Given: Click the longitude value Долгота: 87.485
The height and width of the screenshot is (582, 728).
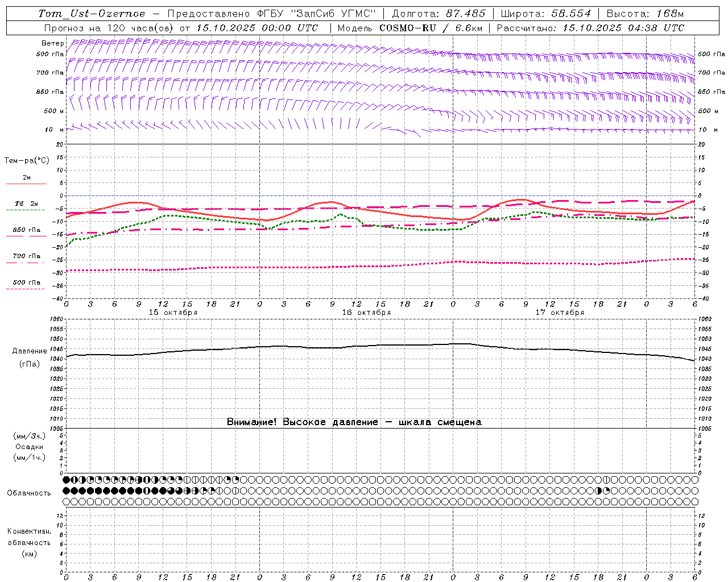Looking at the screenshot, I should [439, 14].
